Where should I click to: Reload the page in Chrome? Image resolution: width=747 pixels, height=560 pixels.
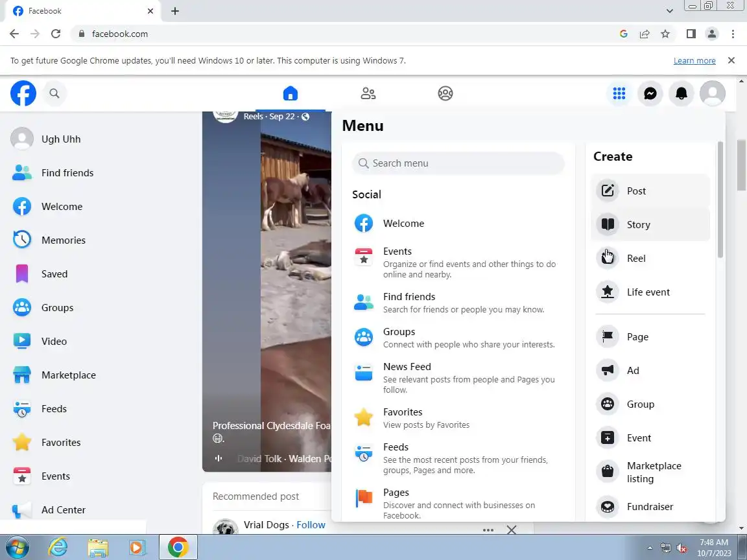(56, 34)
